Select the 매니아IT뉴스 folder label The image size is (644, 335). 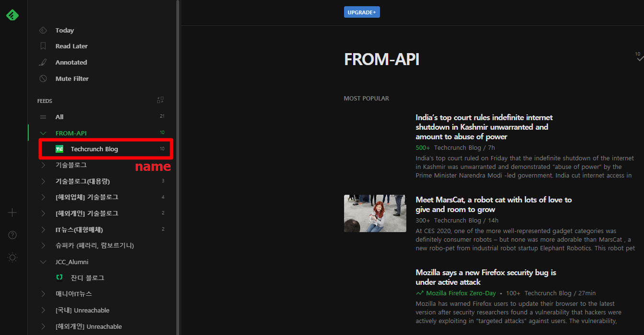(x=74, y=294)
